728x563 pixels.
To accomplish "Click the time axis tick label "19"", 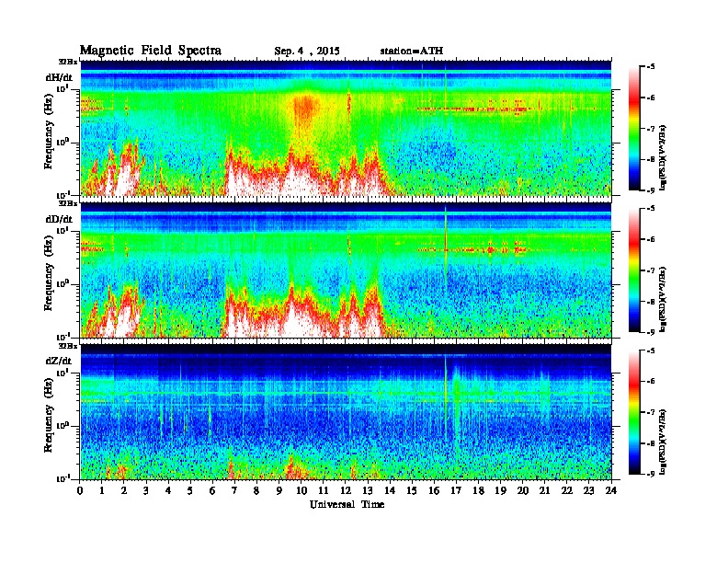I will pos(500,490).
